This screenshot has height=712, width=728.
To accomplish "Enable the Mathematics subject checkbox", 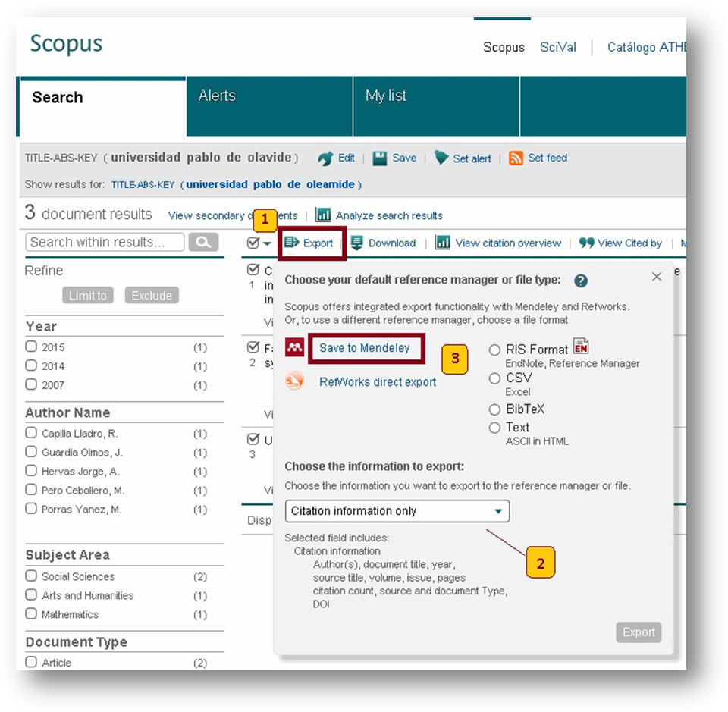I will point(31,613).
